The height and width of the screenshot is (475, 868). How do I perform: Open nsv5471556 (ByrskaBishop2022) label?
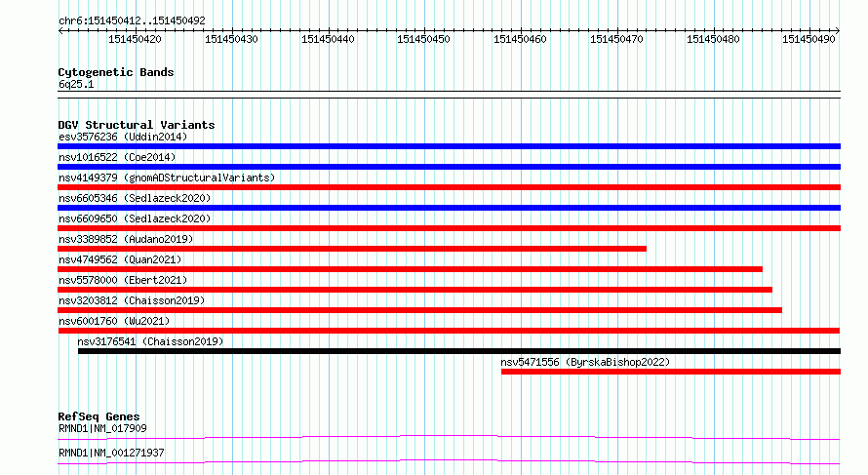[x=585, y=362]
